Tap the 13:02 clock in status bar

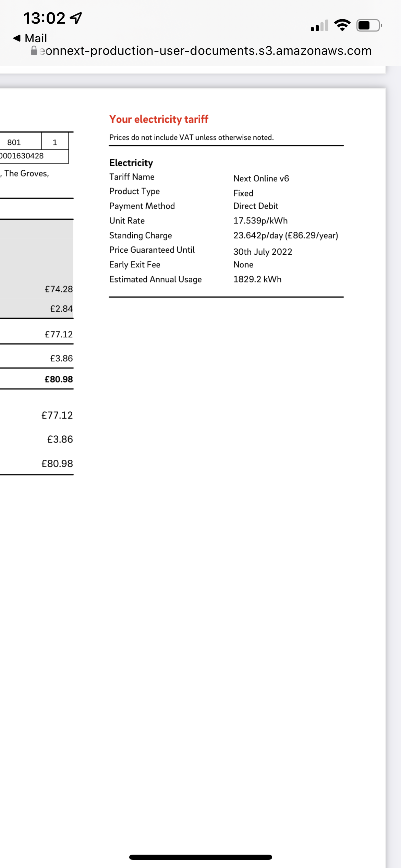pos(44,18)
